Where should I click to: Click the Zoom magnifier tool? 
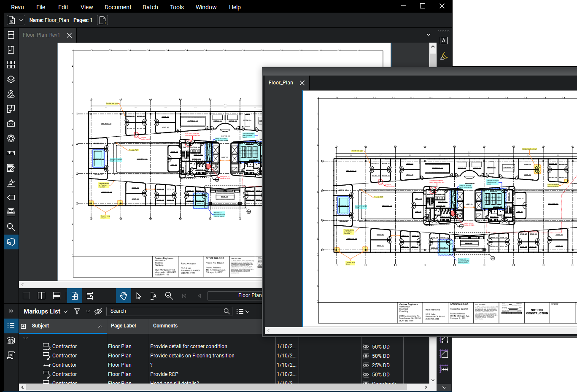pos(169,296)
